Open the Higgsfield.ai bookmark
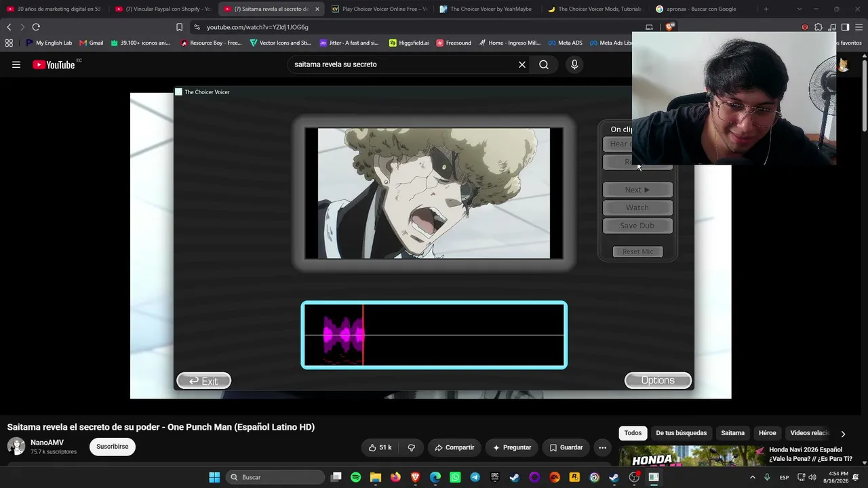868x488 pixels. click(409, 43)
